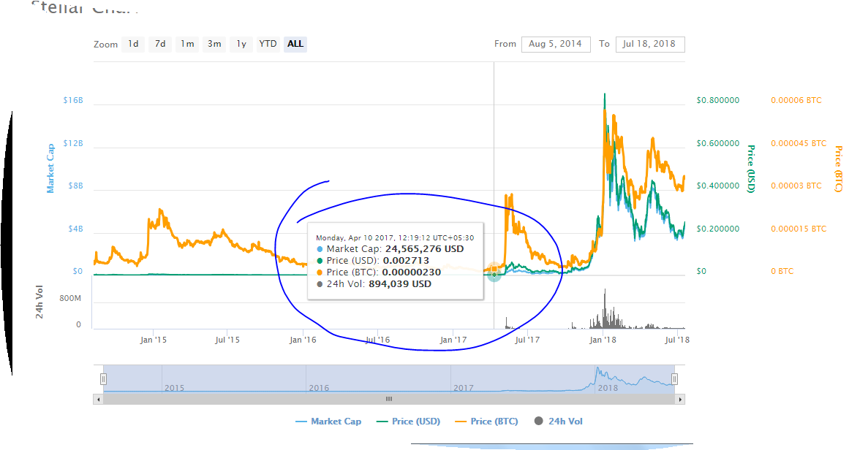
Task: Click the Price (BTC) axis title
Action: point(839,169)
